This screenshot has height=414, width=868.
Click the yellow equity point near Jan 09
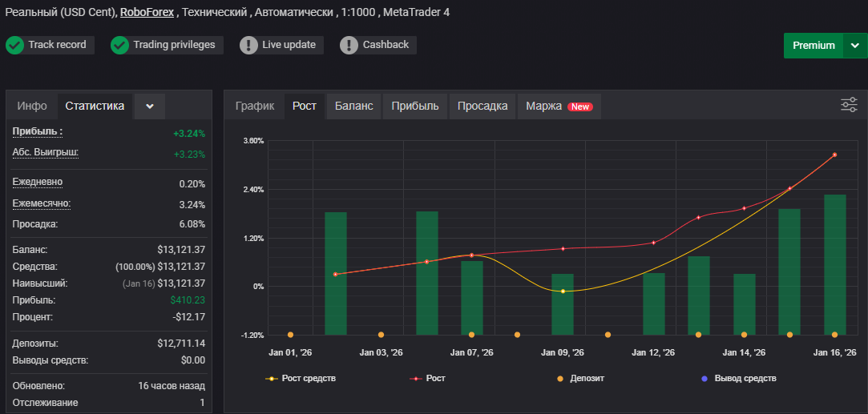pyautogui.click(x=563, y=291)
